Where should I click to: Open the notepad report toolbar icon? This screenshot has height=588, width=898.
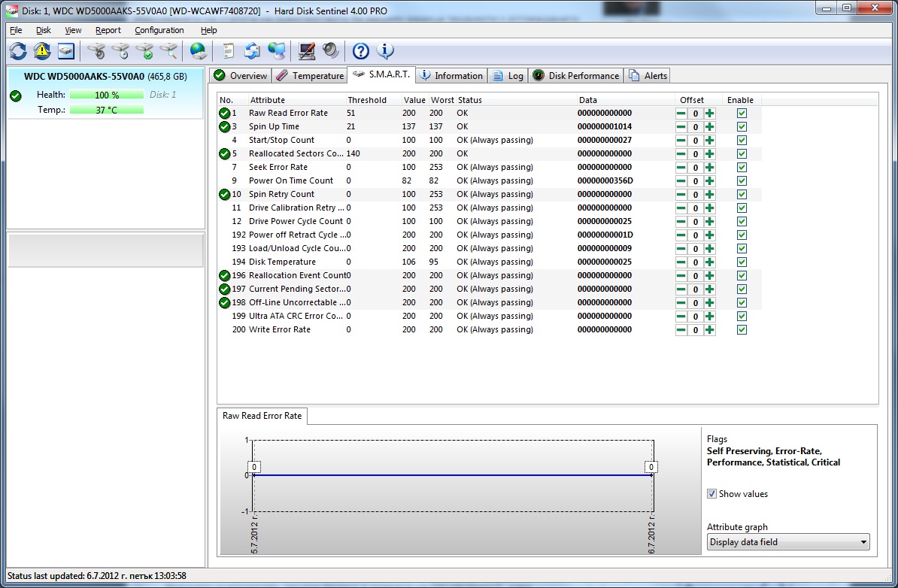pyautogui.click(x=229, y=51)
